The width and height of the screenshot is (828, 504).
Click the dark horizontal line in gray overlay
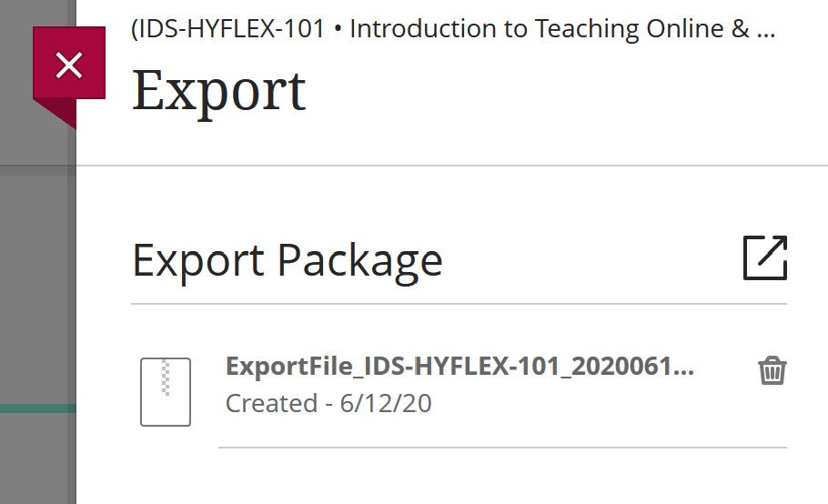(38, 170)
